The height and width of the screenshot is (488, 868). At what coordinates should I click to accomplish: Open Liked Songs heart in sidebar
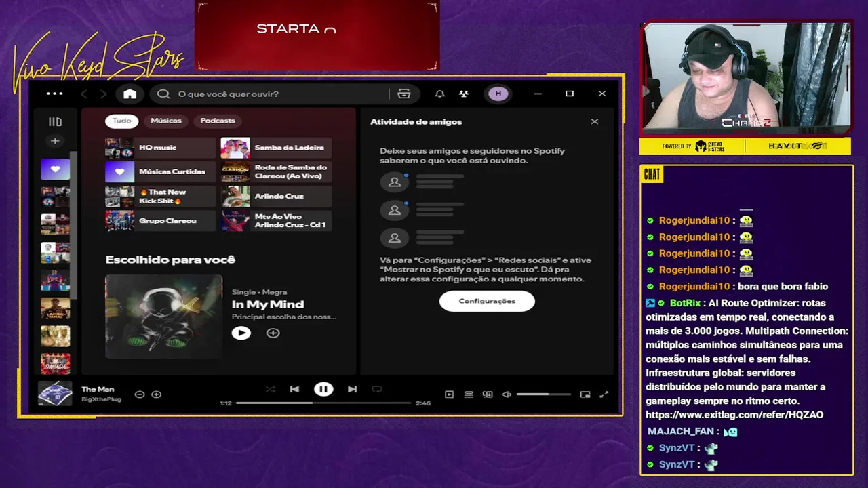[x=55, y=169]
